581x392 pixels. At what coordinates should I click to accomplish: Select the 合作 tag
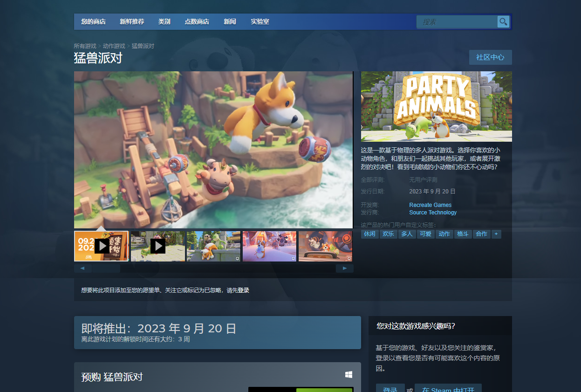coord(482,234)
